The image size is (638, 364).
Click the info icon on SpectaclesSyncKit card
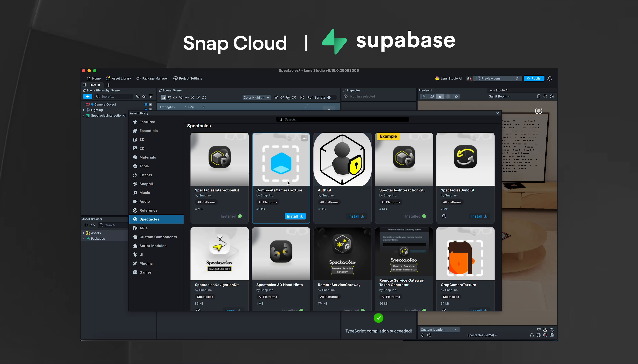[x=444, y=216]
